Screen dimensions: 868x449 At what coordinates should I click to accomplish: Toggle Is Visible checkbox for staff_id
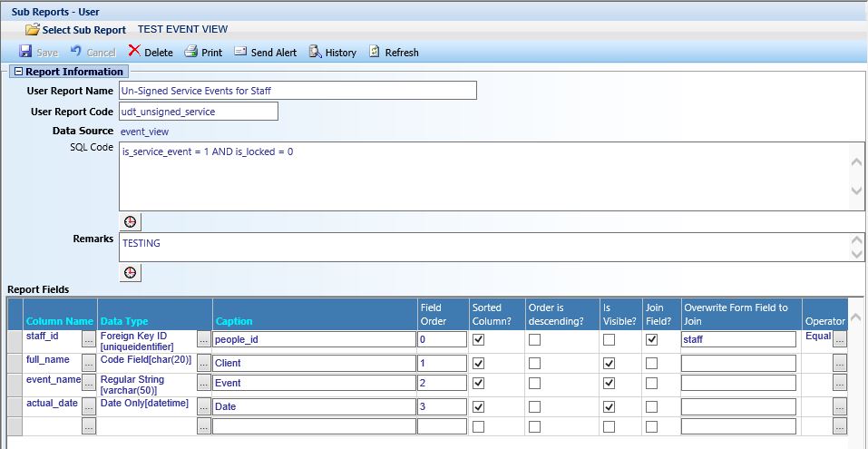609,339
